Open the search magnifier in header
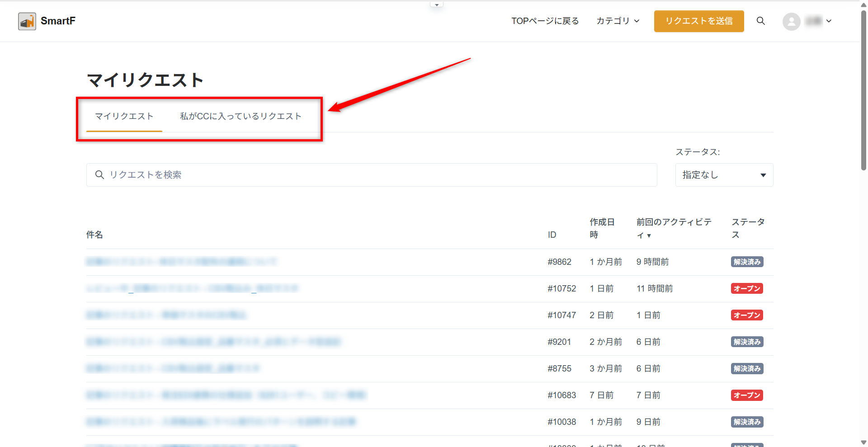 coord(761,21)
